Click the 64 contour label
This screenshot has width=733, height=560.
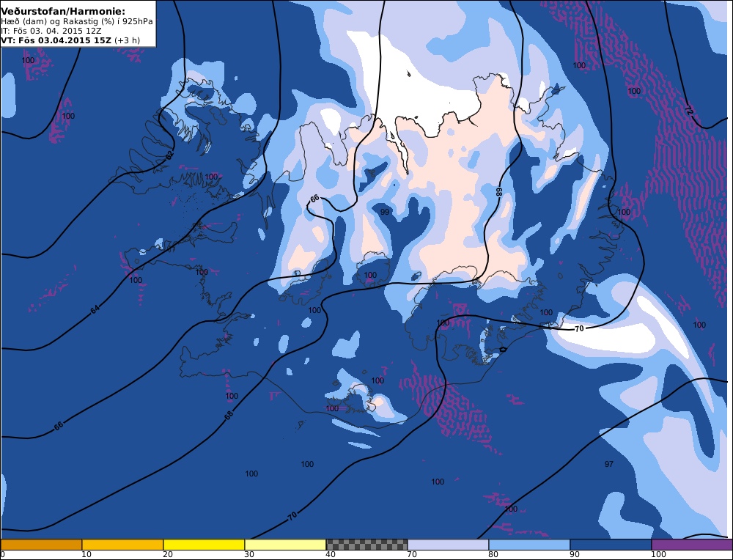(95, 309)
